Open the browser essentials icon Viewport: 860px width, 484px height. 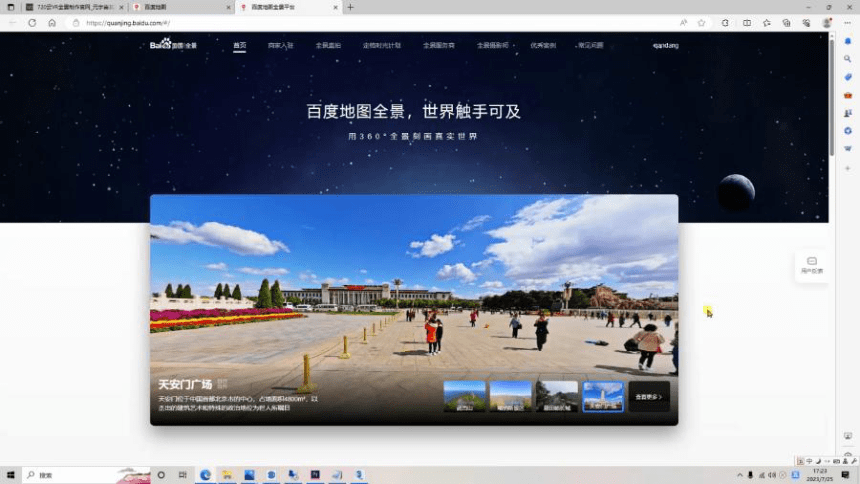[x=806, y=23]
